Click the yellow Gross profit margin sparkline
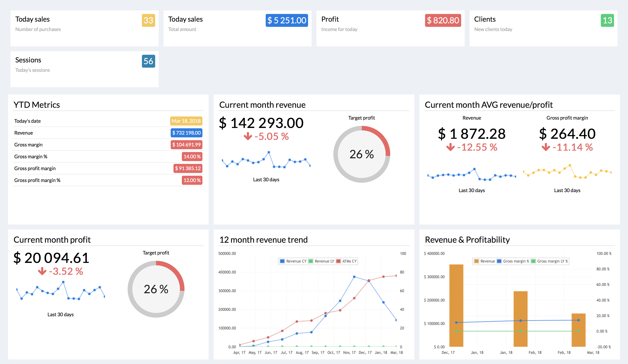This screenshot has height=364, width=628. click(567, 171)
